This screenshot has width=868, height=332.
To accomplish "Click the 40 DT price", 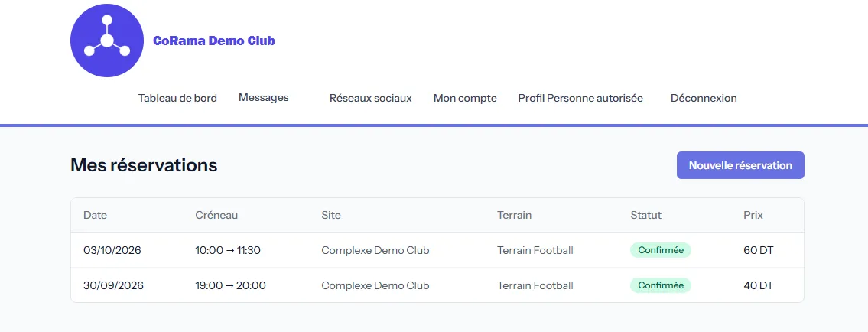I will coord(759,285).
